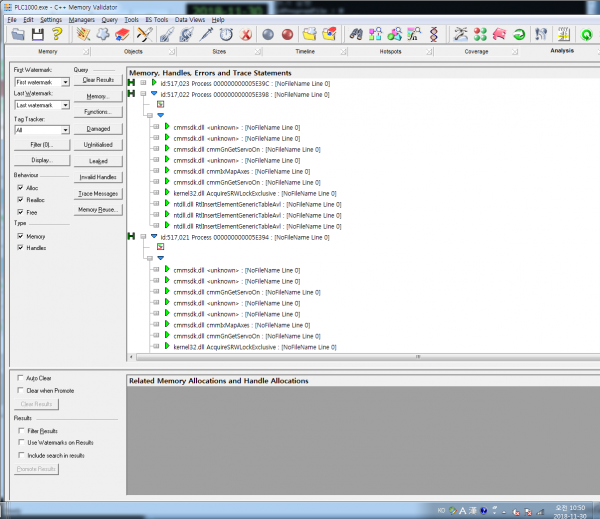Click the four colored dots toolbar icon
The width and height of the screenshot is (600, 519).
(480, 34)
